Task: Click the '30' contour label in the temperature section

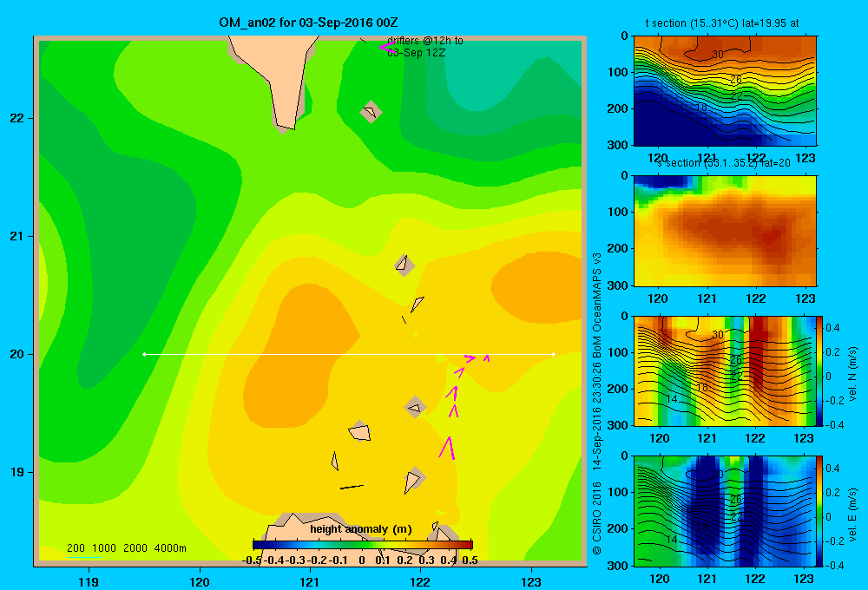Action: pos(718,55)
